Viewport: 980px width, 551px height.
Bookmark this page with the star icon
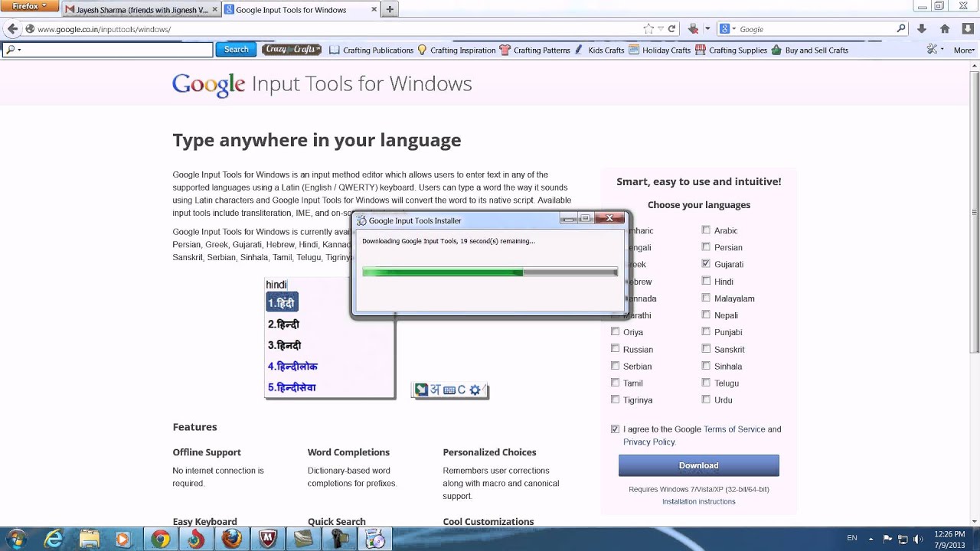pyautogui.click(x=648, y=29)
